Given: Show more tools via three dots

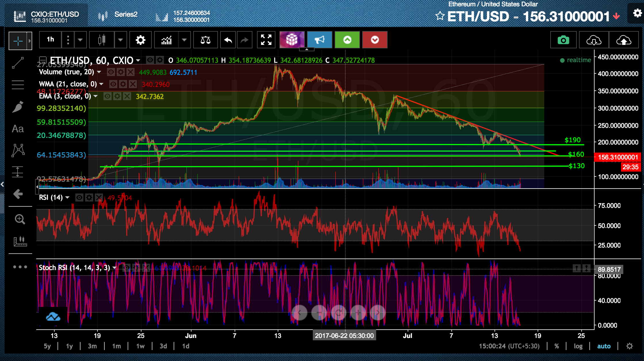Looking at the screenshot, I should point(20,267).
